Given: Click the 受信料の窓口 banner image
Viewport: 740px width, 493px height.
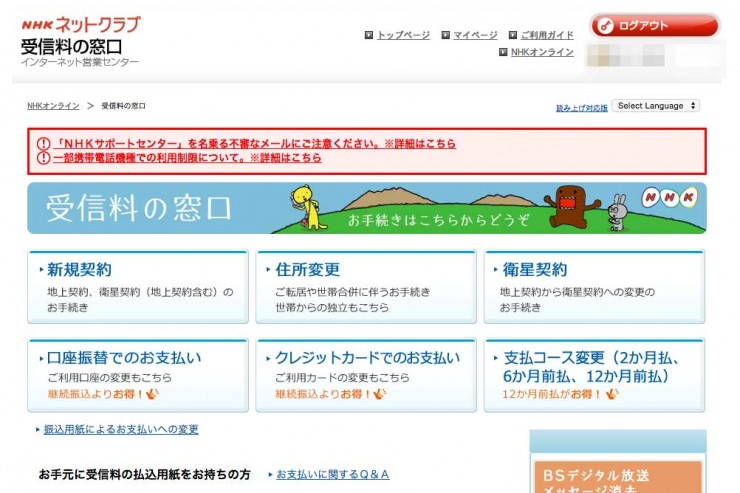Looking at the screenshot, I should pyautogui.click(x=367, y=208).
